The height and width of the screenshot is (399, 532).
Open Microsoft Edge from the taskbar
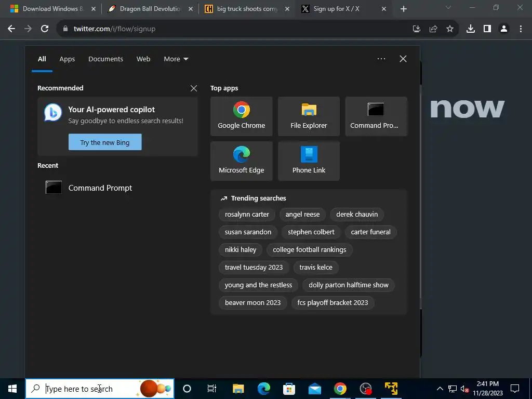coord(263,389)
